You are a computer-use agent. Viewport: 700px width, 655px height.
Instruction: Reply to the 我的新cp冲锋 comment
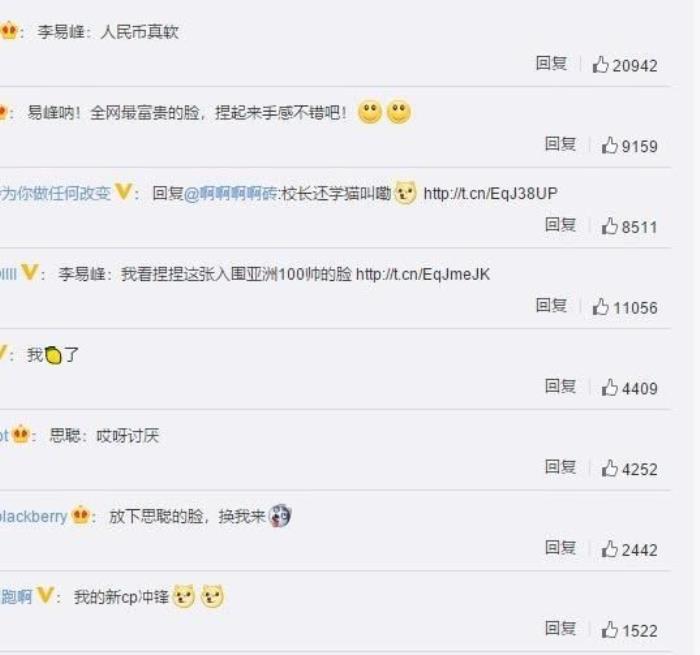560,628
